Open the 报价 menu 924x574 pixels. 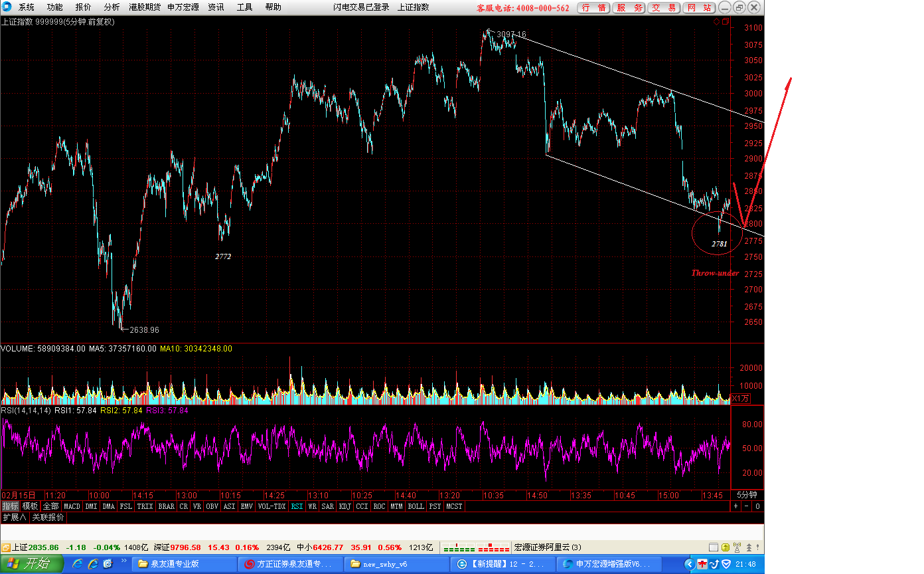(84, 7)
